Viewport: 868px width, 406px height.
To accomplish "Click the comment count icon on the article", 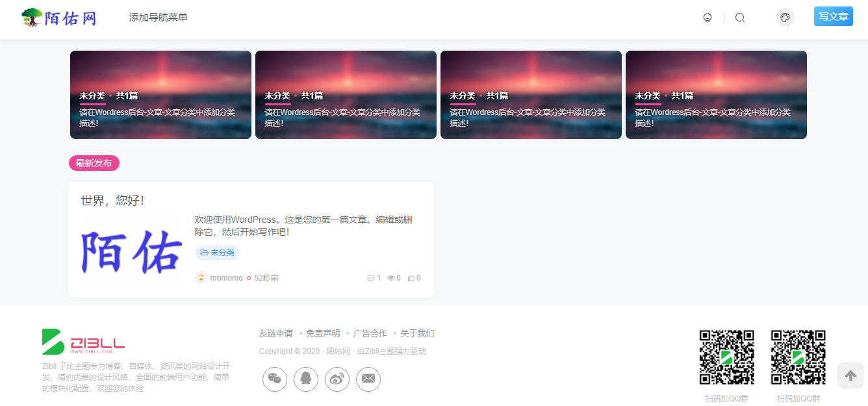I will click(x=371, y=277).
